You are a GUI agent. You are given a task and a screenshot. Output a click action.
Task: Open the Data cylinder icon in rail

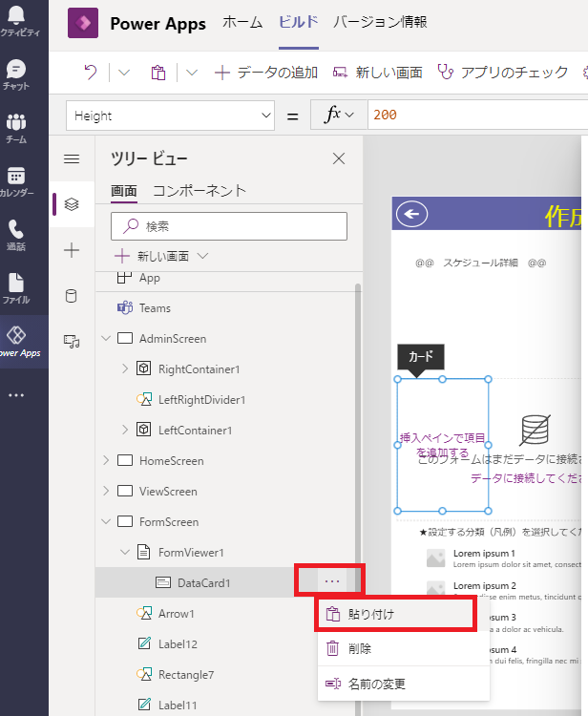coord(72,296)
